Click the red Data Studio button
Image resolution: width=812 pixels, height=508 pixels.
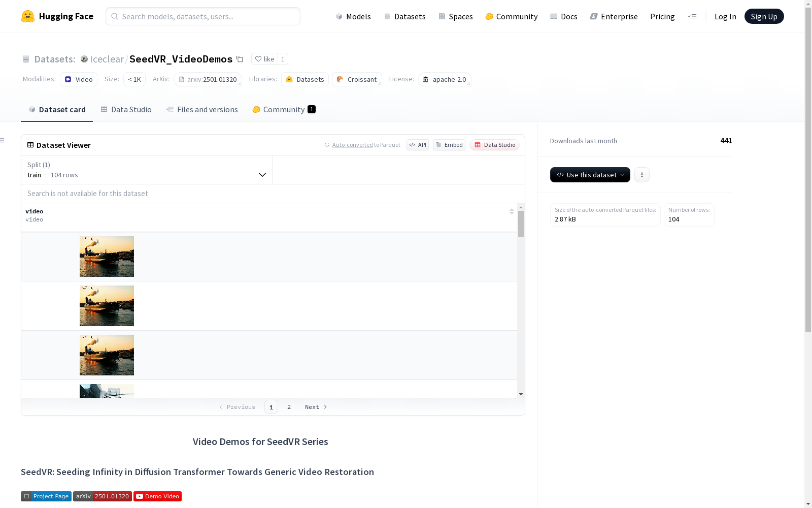point(495,145)
